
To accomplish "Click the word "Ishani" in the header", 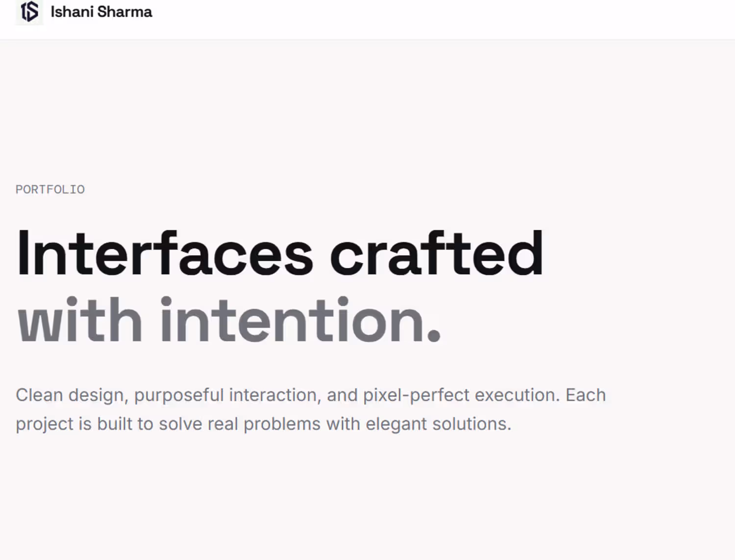I will coord(72,12).
